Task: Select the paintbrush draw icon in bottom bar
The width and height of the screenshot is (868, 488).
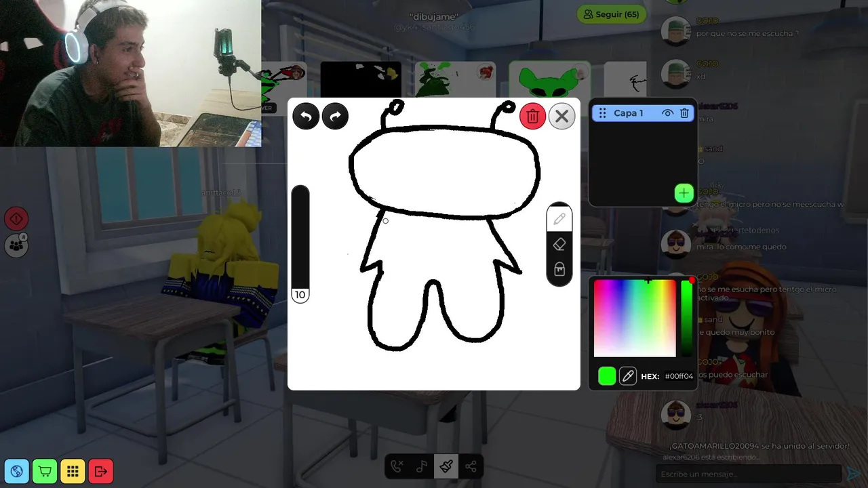Action: (x=446, y=466)
